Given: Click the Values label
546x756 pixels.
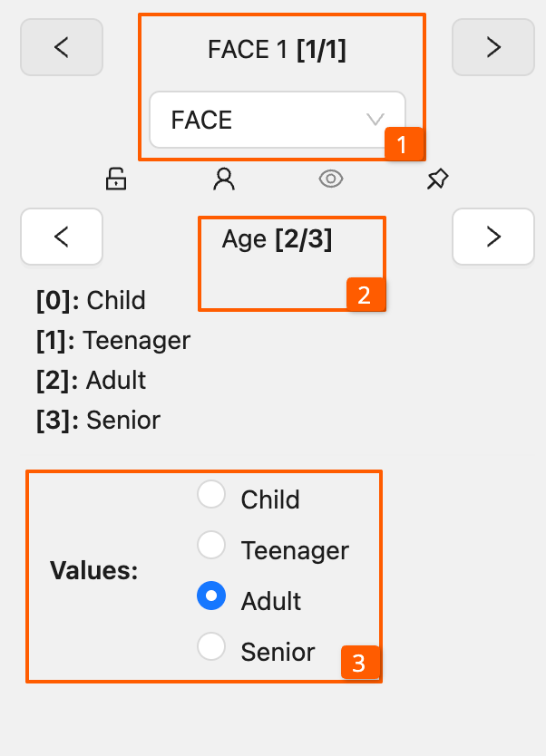Looking at the screenshot, I should click(93, 571).
